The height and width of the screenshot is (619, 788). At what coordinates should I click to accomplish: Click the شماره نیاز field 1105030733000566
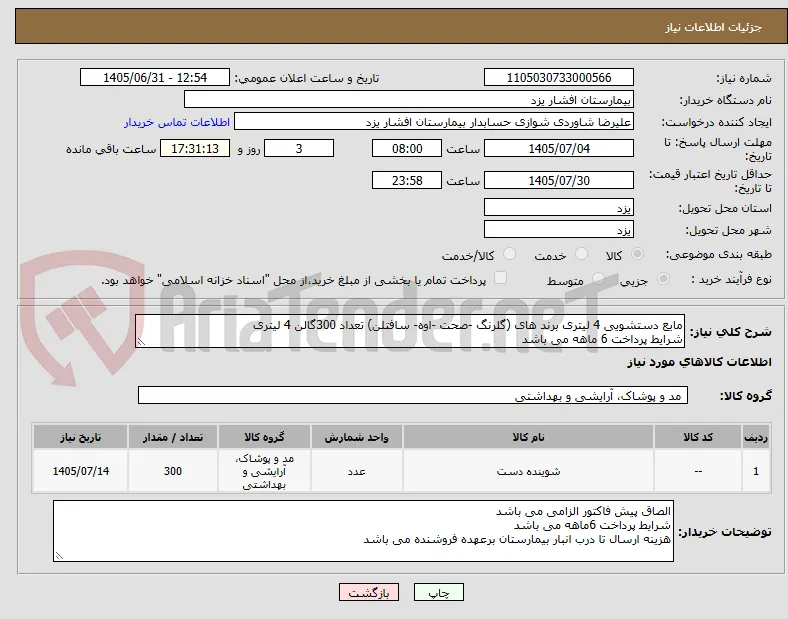coord(559,78)
